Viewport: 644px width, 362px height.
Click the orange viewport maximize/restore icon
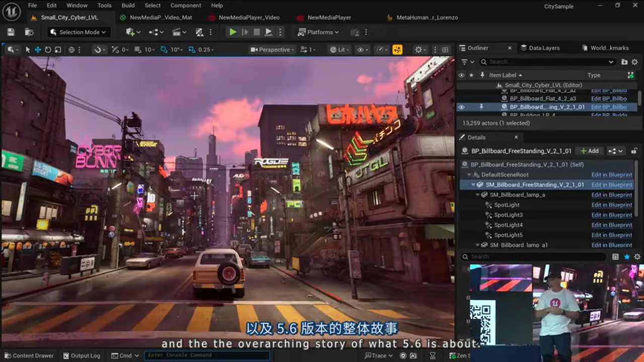point(397,49)
